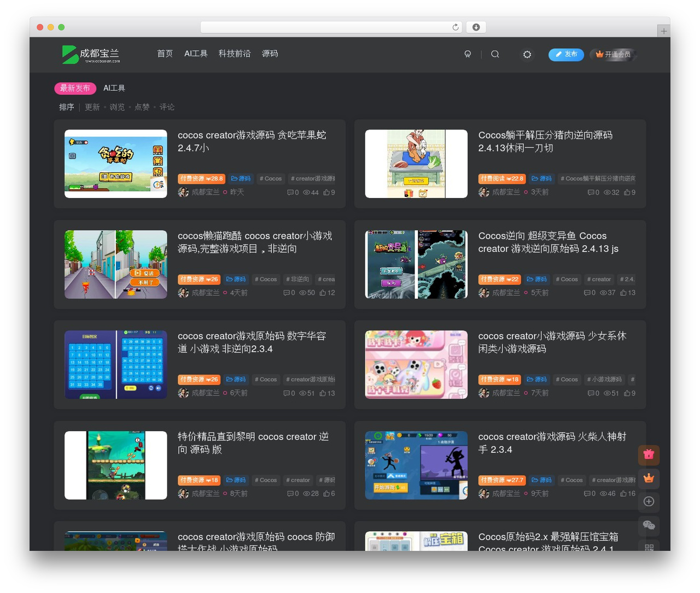Open the 科技前沿 navigation item
Viewport: 700px width, 593px height.
235,54
